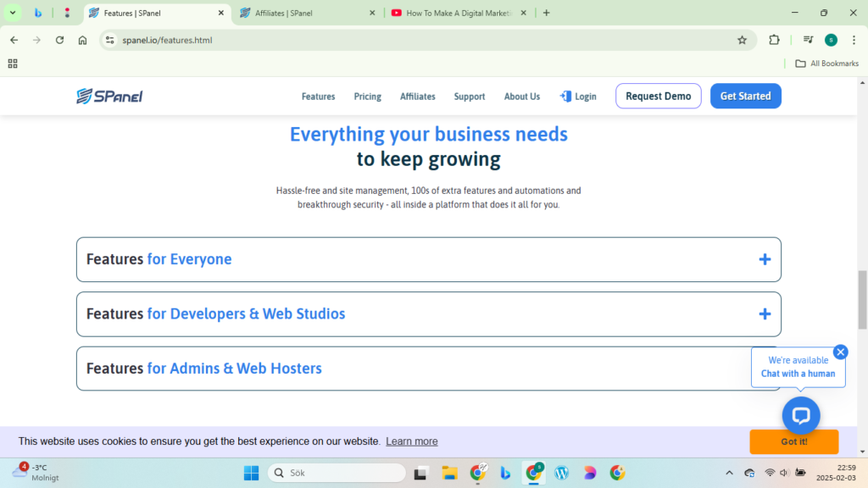This screenshot has height=488, width=868.
Task: Open the live chat widget icon
Action: pos(801,415)
